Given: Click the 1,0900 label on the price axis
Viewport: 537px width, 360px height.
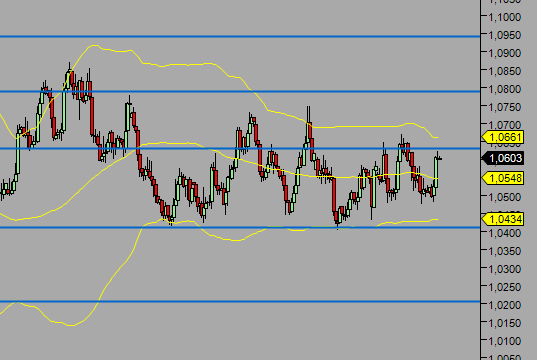Looking at the screenshot, I should point(505,53).
